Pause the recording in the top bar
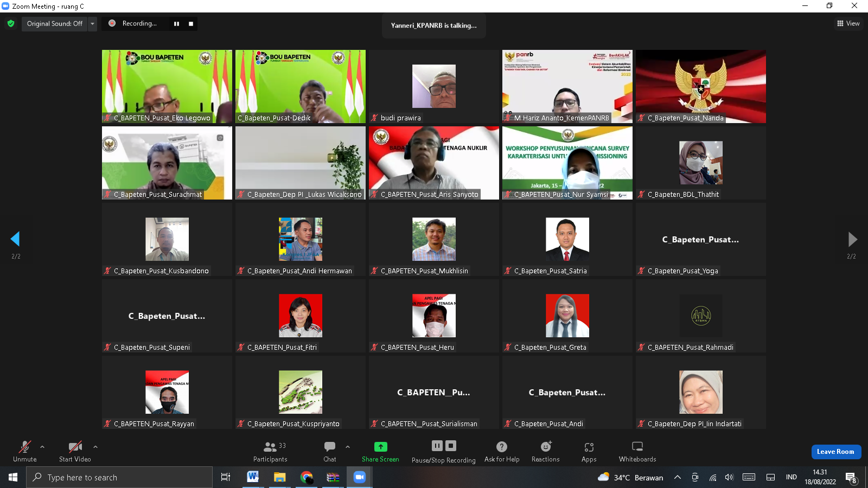This screenshot has height=488, width=868. pos(176,24)
